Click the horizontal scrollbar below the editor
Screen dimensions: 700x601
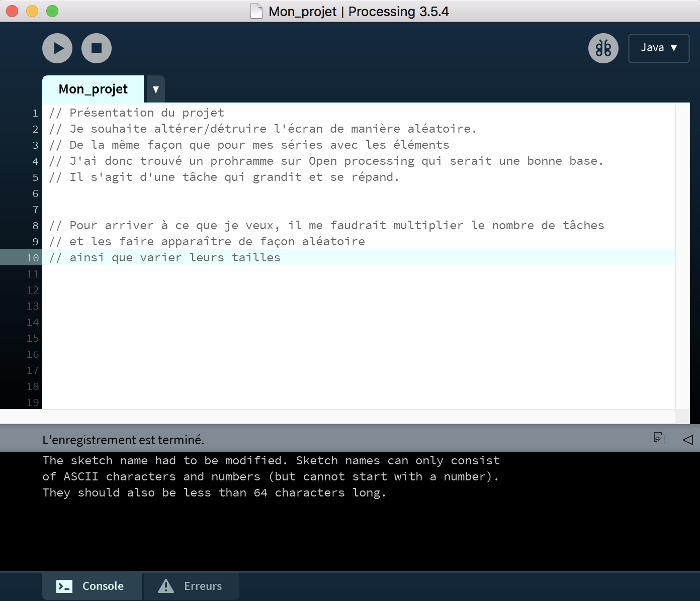[337, 417]
